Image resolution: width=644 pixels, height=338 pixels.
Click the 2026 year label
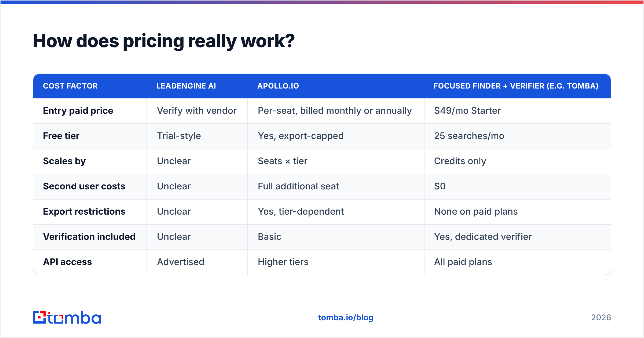[601, 318]
